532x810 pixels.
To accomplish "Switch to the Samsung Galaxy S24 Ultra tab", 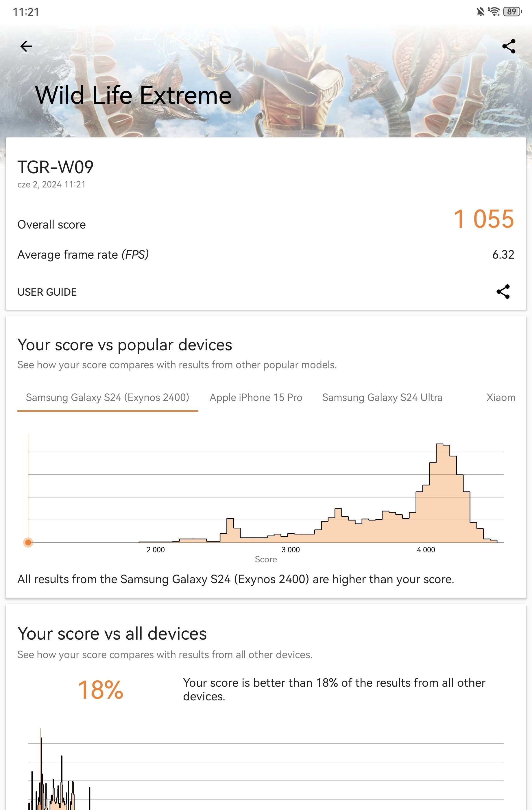I will (x=382, y=397).
